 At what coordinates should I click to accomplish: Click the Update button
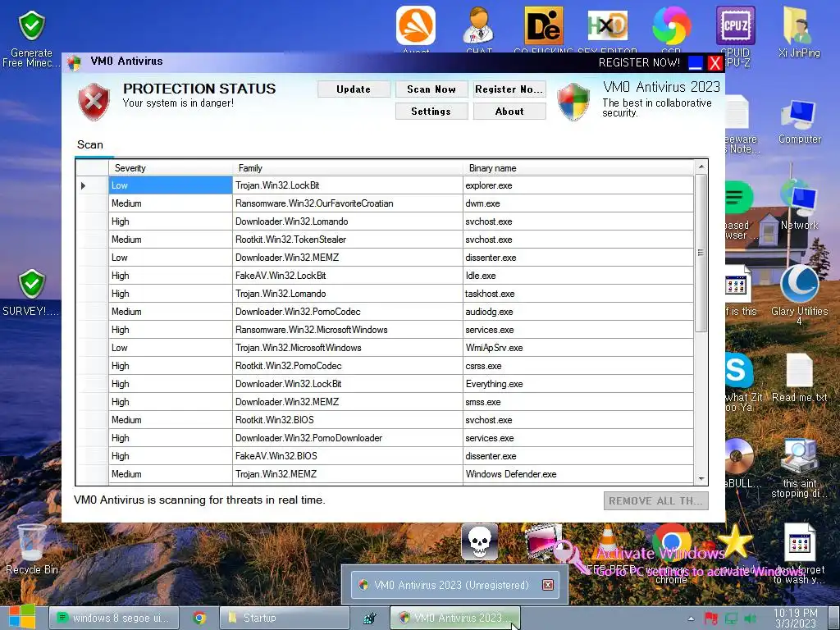click(354, 89)
